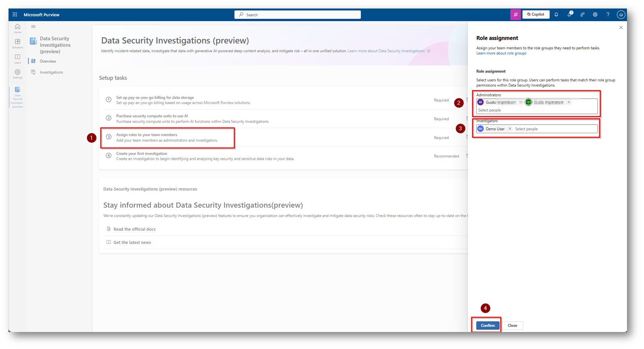The height and width of the screenshot is (349, 644).
Task: Click Data Security Investigations sidebar header icon
Action: click(33, 41)
